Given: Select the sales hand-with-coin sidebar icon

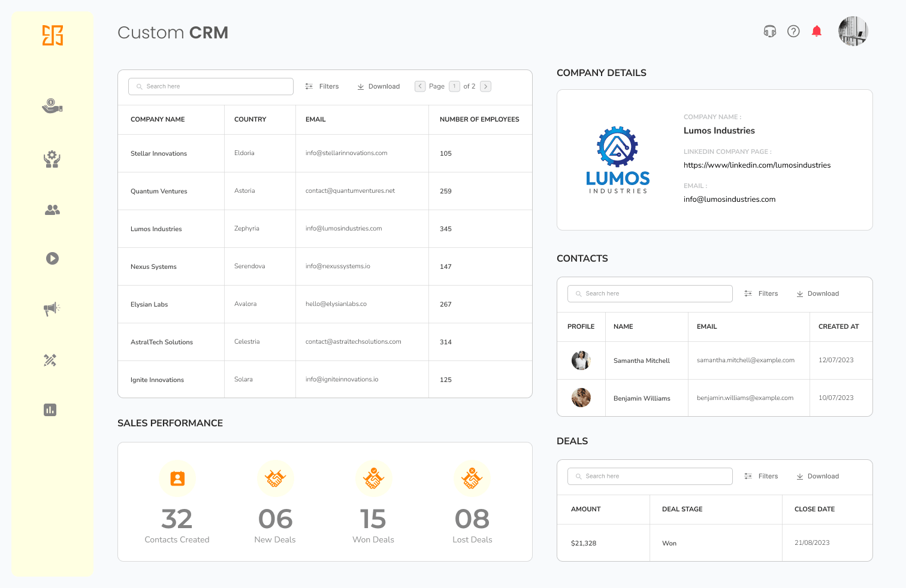Looking at the screenshot, I should (x=52, y=105).
